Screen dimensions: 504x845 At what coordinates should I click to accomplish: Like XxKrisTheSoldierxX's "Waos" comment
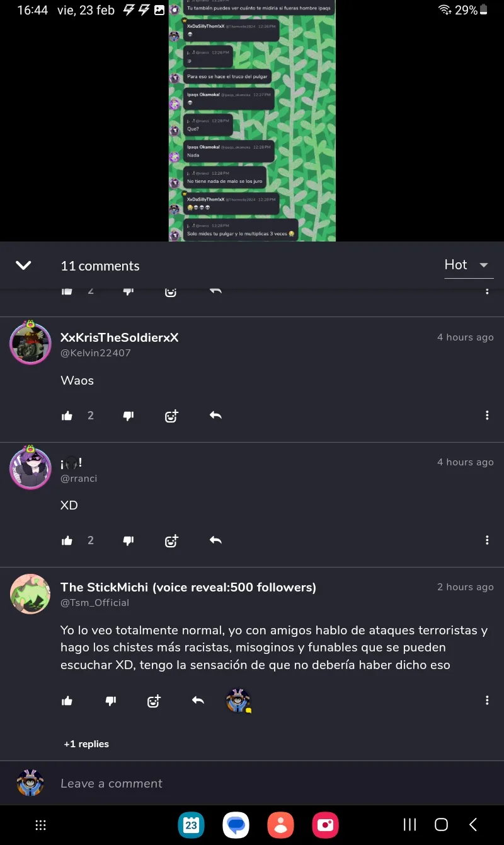point(67,416)
